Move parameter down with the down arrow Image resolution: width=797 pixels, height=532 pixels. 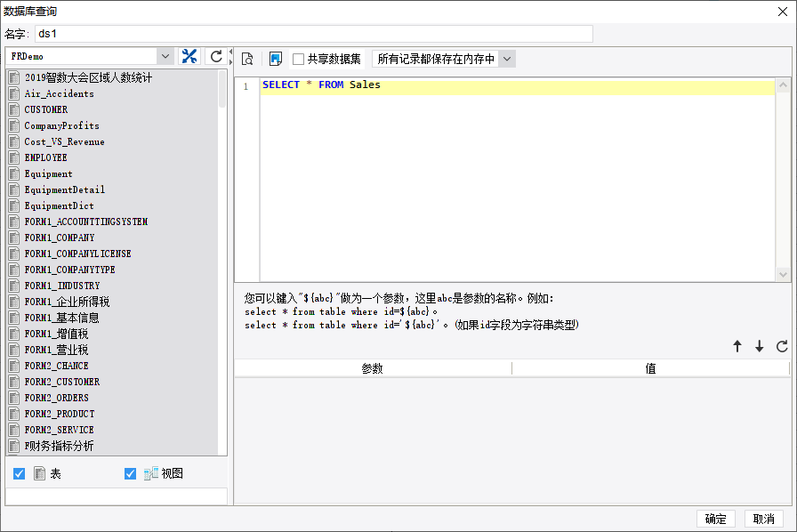pos(760,346)
